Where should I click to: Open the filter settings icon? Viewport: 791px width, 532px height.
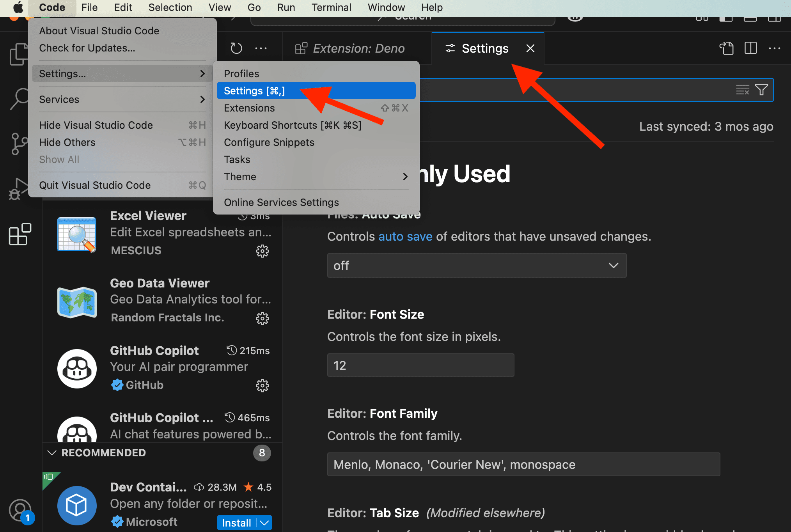coord(761,90)
